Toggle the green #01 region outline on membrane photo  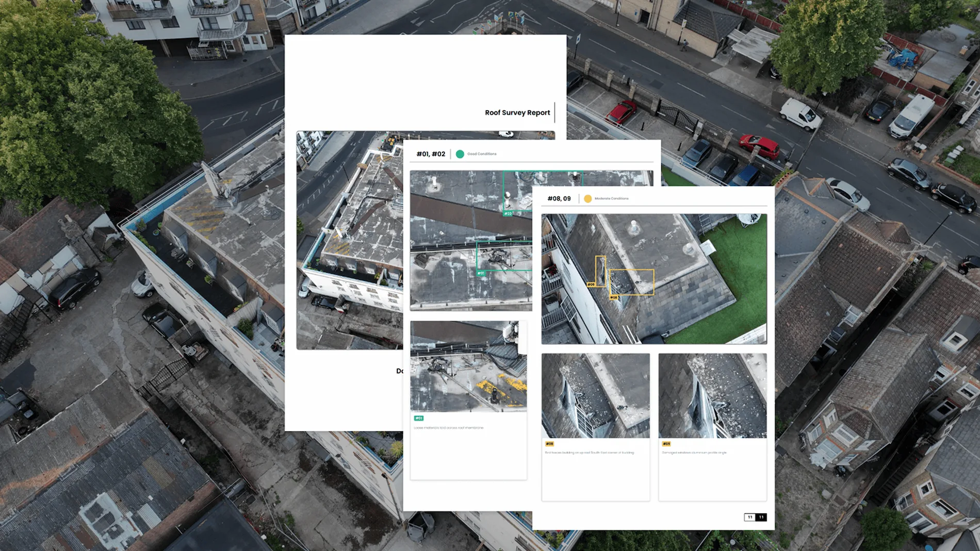(504, 255)
